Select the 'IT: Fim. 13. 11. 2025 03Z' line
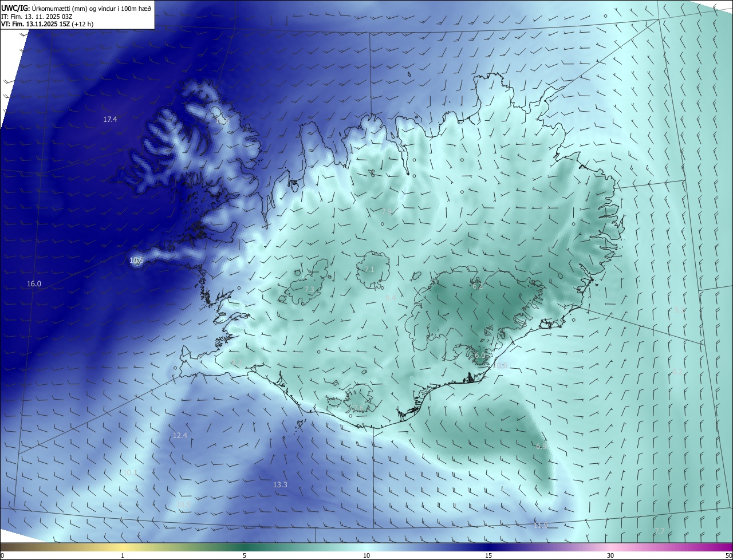 click(x=38, y=16)
